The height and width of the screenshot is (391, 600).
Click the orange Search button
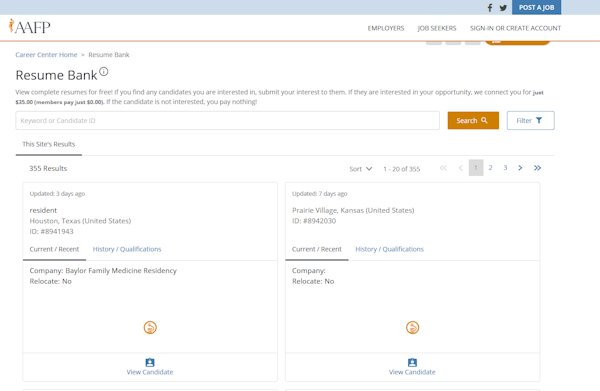pyautogui.click(x=473, y=121)
